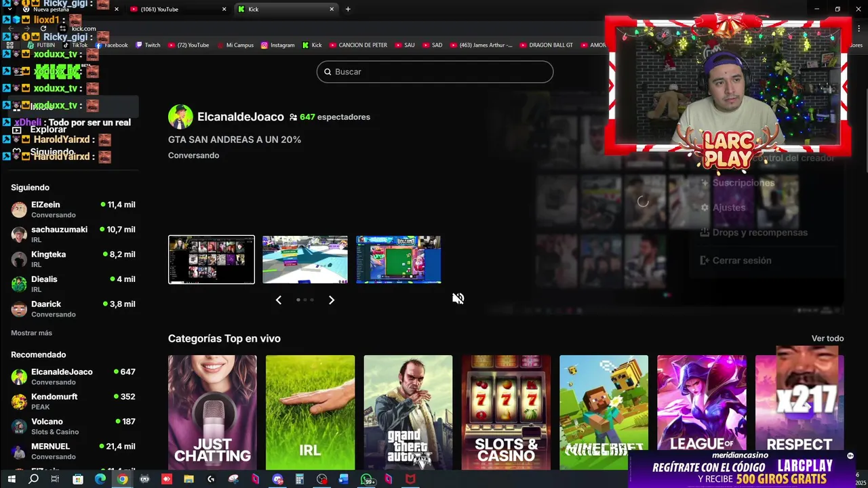Image resolution: width=868 pixels, height=488 pixels.
Task: Click Ver todo for top categories
Action: pos(827,338)
